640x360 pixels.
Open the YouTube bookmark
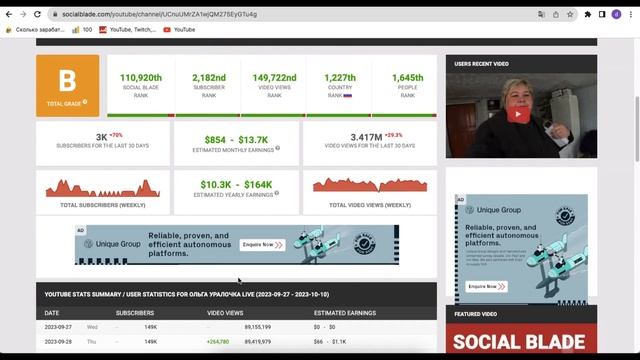coord(179,30)
